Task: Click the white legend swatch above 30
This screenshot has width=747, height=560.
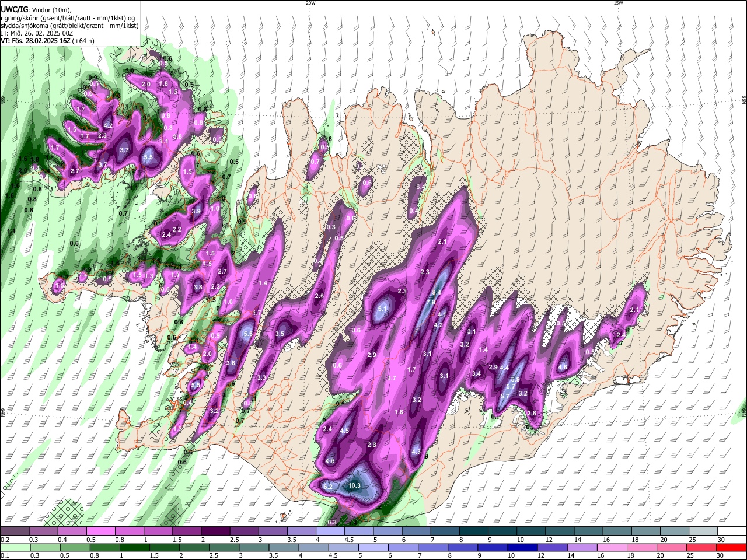Action: click(x=732, y=531)
